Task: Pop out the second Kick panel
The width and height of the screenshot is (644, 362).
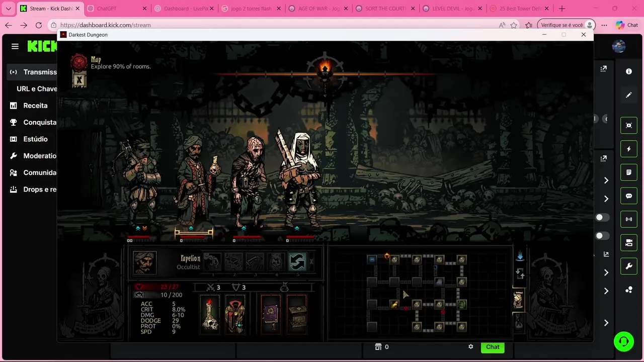Action: tap(604, 158)
